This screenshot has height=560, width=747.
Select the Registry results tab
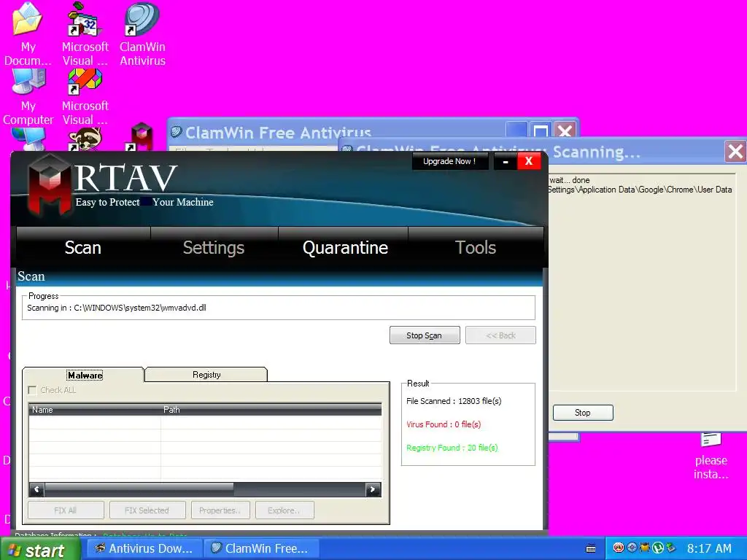click(x=206, y=375)
